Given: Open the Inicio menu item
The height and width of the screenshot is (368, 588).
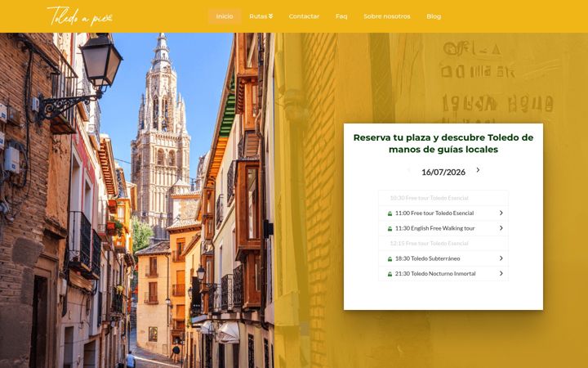Looking at the screenshot, I should (225, 16).
